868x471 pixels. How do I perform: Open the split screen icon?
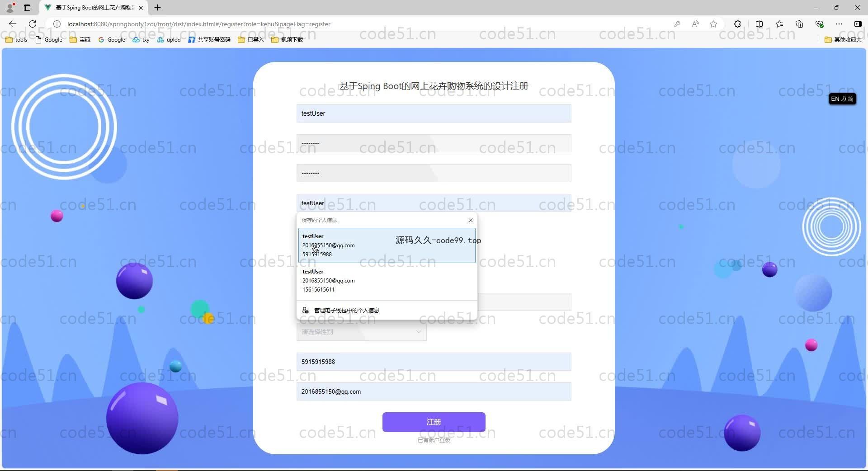pos(759,24)
